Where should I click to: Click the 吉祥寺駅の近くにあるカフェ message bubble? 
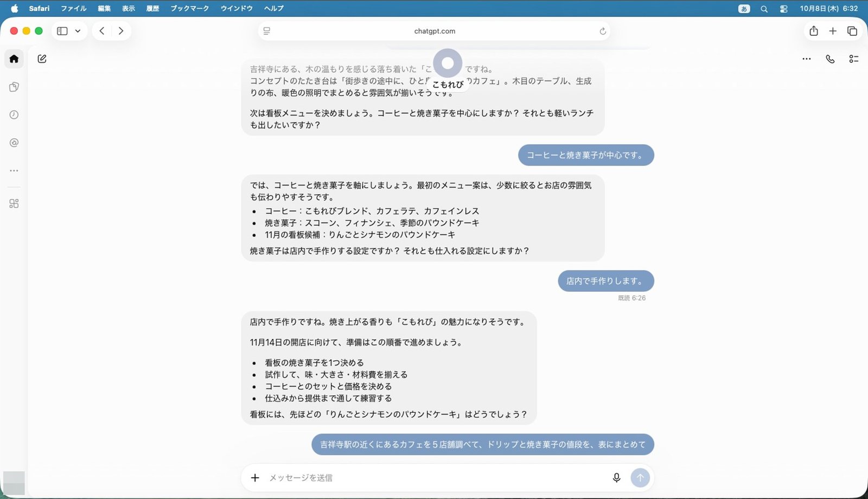(x=483, y=444)
